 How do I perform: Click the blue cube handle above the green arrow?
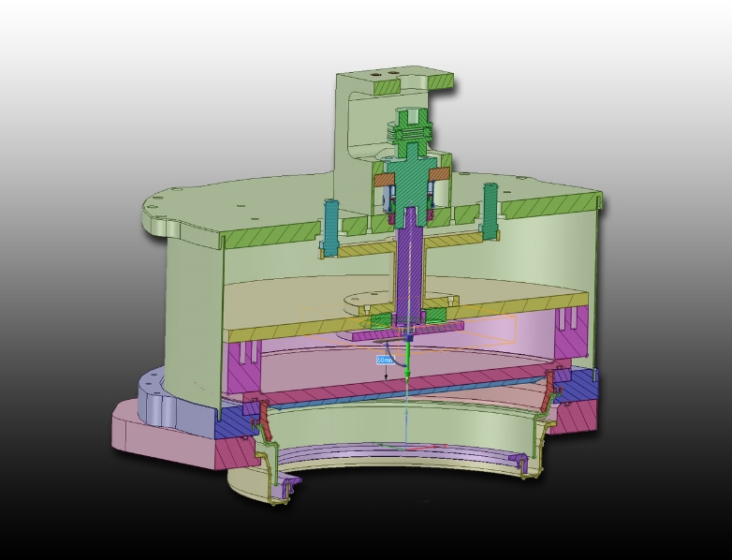point(407,338)
